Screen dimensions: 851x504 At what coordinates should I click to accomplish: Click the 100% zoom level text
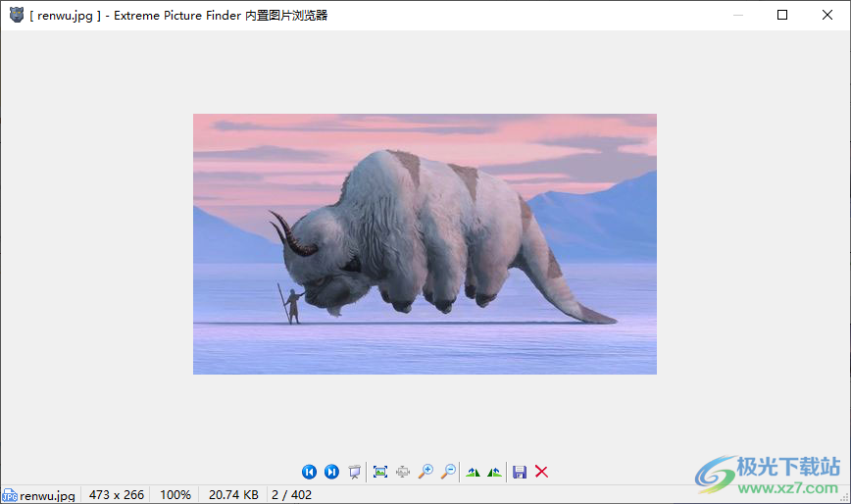click(175, 495)
